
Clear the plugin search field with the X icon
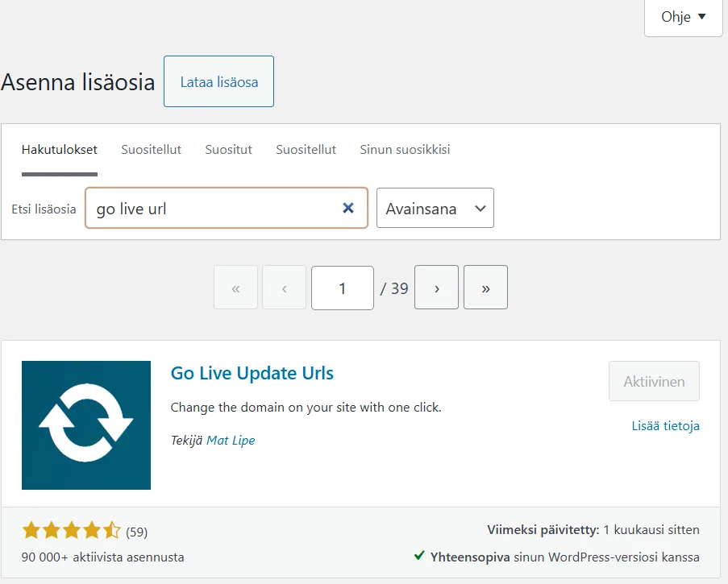pos(348,209)
